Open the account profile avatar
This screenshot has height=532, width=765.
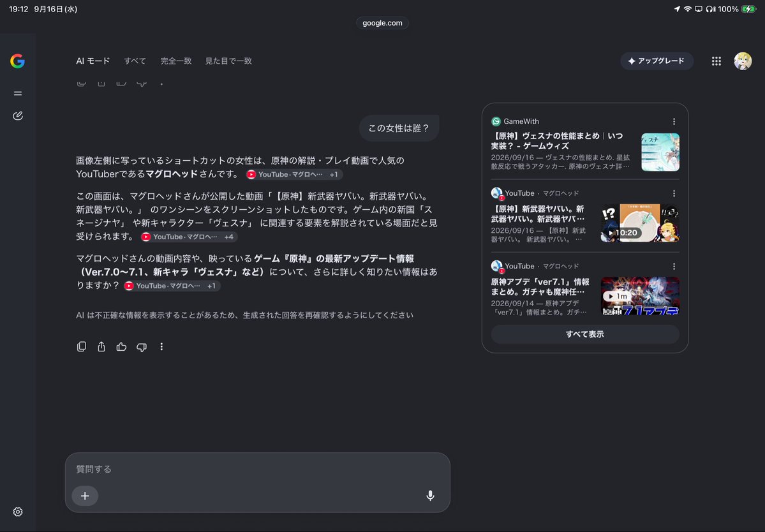(x=743, y=61)
